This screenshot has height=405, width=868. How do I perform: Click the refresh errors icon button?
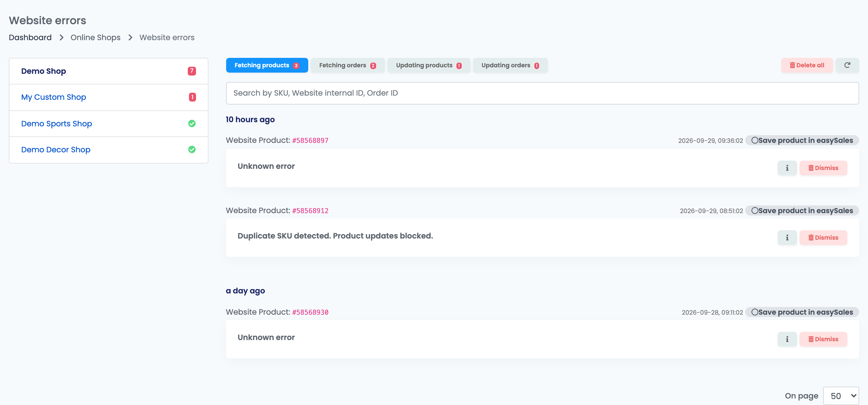point(847,65)
